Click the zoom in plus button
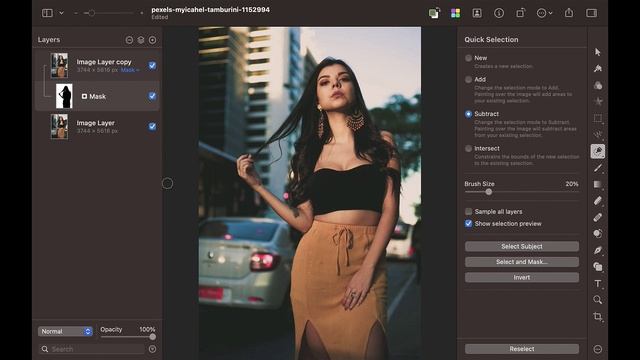The width and height of the screenshot is (640, 360). point(142,13)
